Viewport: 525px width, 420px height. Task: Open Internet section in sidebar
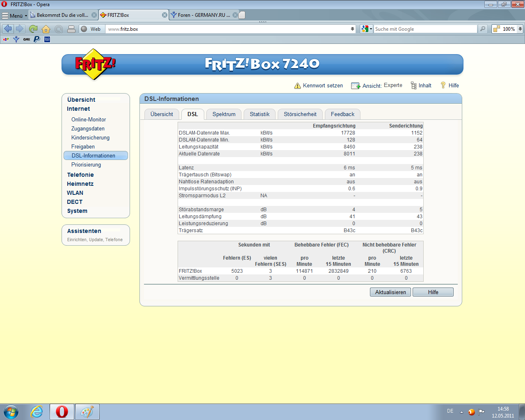coord(78,109)
